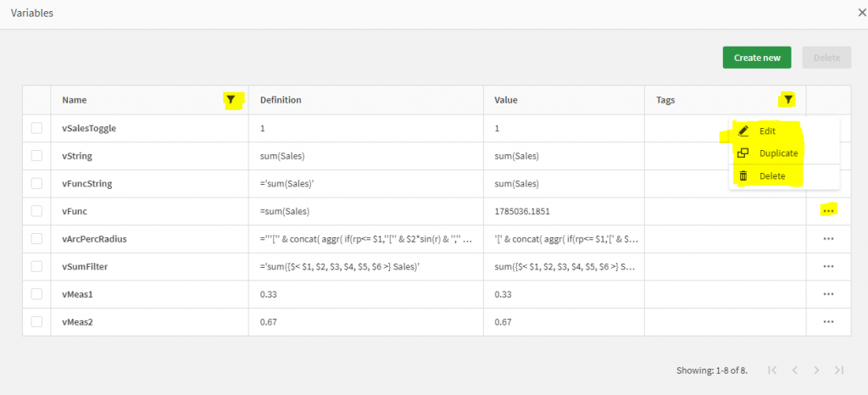Choose Edit in the context menu
This screenshot has width=868, height=395.
point(784,131)
